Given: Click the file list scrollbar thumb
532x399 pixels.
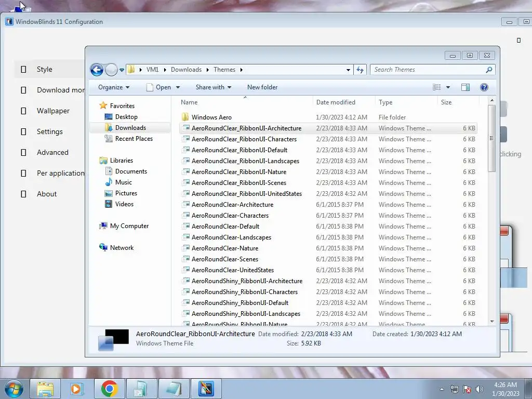Looking at the screenshot, I should click(x=491, y=138).
